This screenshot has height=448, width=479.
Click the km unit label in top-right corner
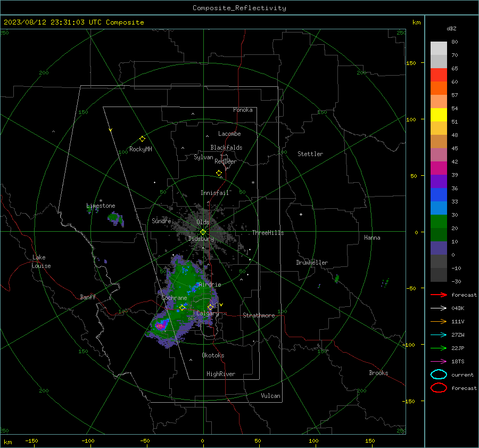point(416,22)
